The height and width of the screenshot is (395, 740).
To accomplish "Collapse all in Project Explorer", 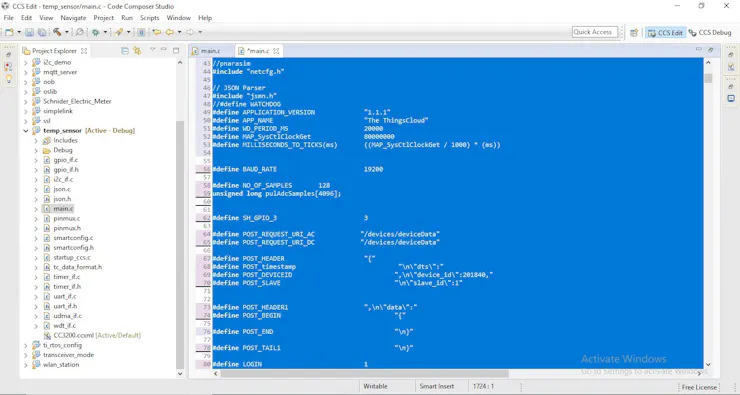I will coord(125,50).
